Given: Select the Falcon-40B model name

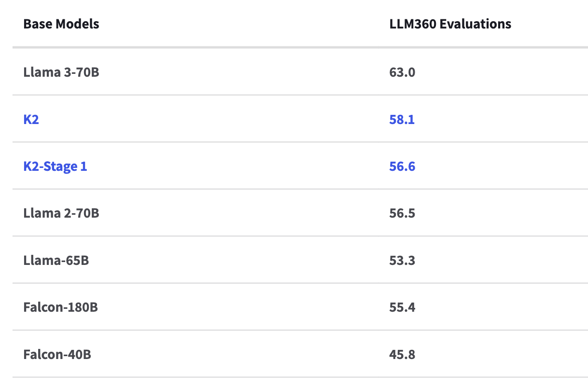Looking at the screenshot, I should tap(57, 355).
